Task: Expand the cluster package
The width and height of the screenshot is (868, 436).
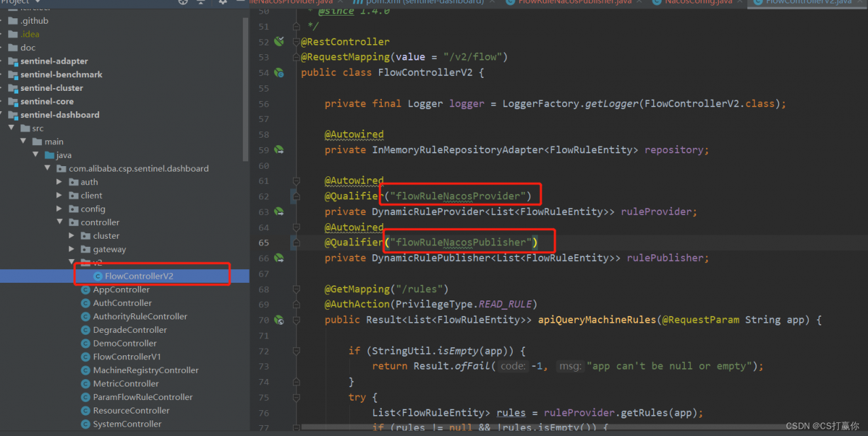Action: [72, 235]
